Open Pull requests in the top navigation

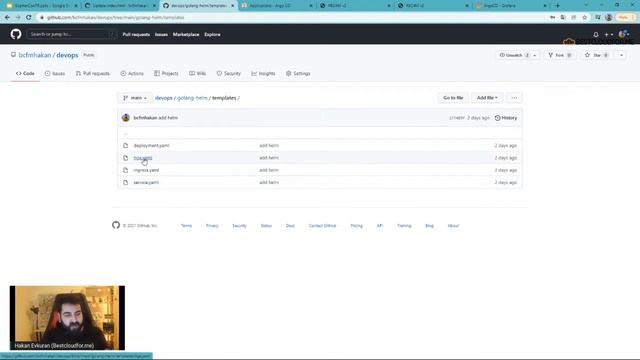click(x=136, y=35)
